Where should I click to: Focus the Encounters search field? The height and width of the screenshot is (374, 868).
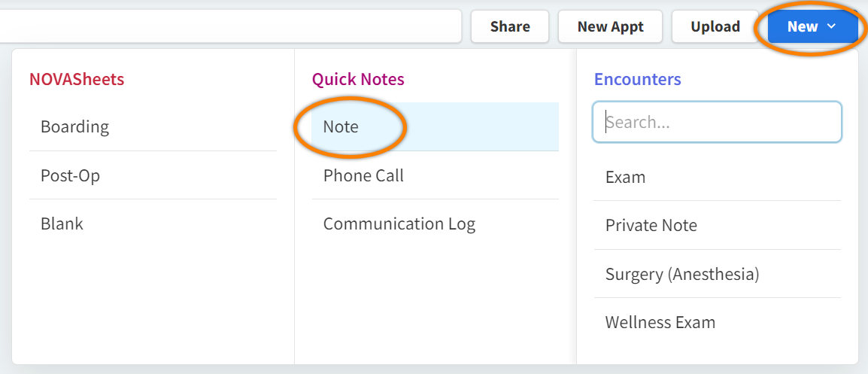pos(717,122)
